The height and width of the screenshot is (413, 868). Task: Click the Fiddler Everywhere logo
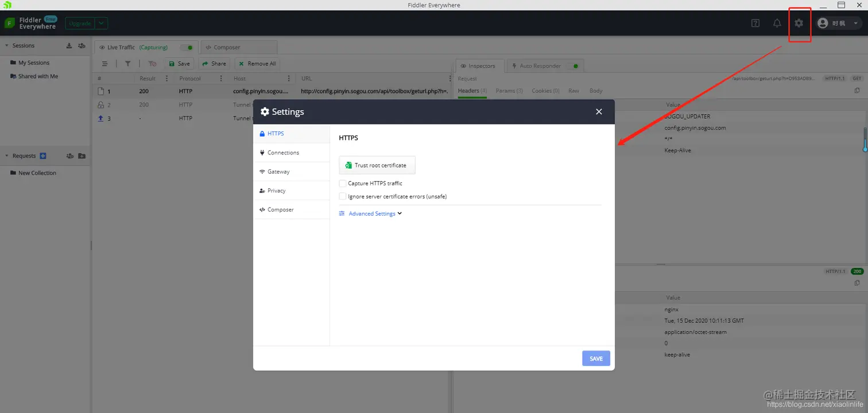(x=10, y=24)
